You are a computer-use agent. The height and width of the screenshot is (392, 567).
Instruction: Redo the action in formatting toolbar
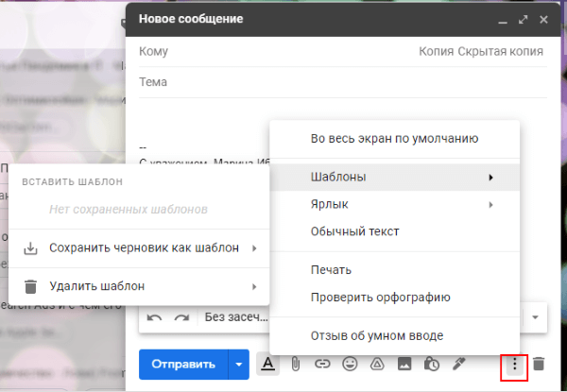click(181, 317)
